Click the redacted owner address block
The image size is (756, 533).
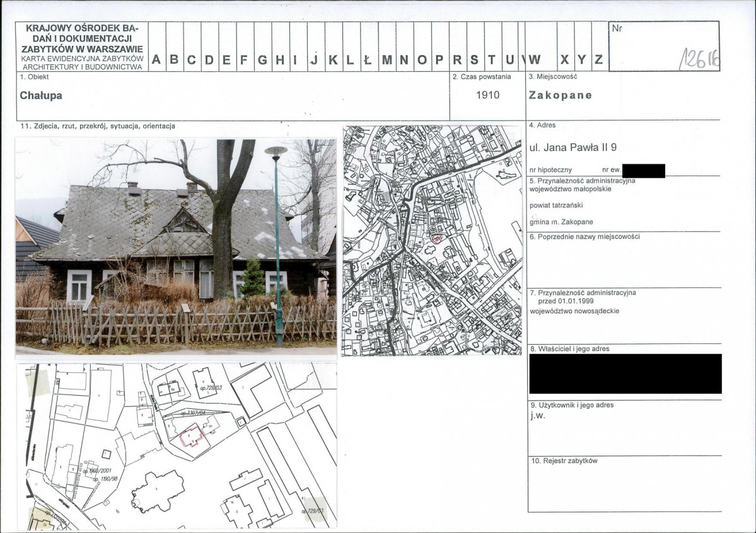pos(625,374)
